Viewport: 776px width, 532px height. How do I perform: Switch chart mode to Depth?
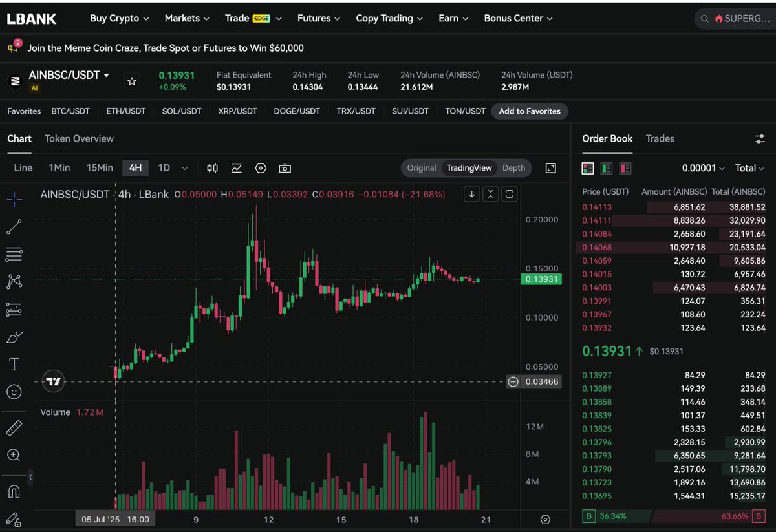pyautogui.click(x=514, y=168)
